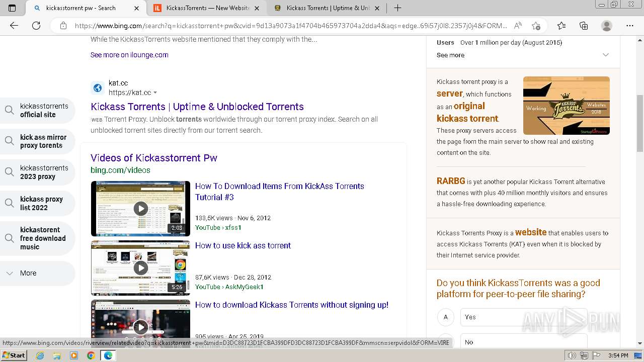This screenshot has height=362, width=644.
Task: Open Internet Explorer from the taskbar
Action: pos(40,355)
